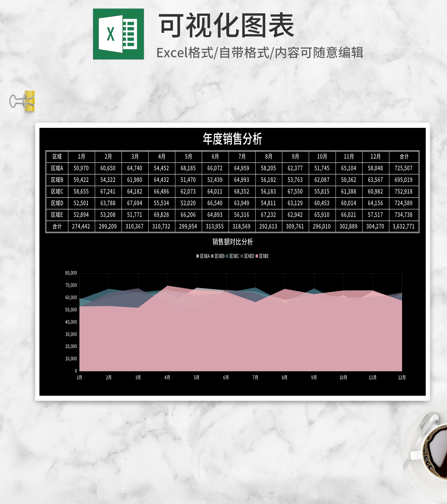Screen dimensions: 447x504
Task: Click the 区域B legend marker
Action: click(212, 256)
